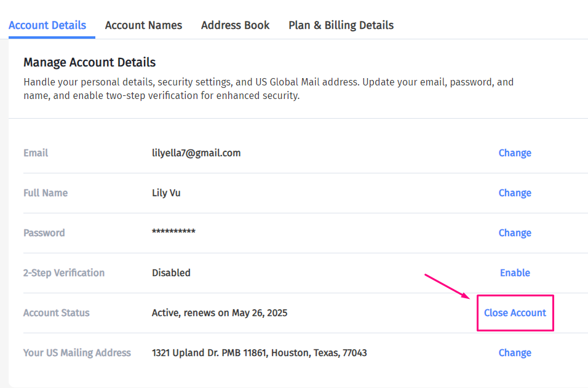Open the Account Names tab

click(x=143, y=25)
